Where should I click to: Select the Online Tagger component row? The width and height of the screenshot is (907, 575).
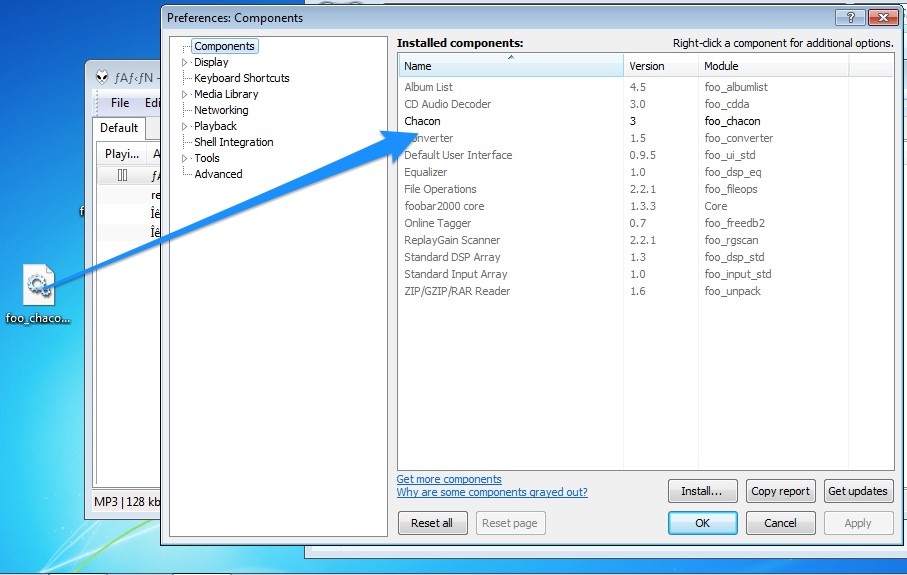646,223
